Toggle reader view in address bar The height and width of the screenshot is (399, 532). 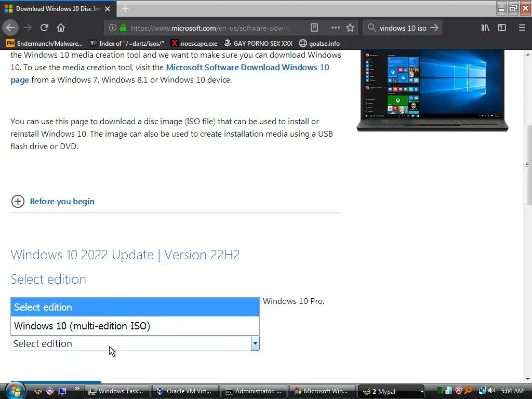314,28
